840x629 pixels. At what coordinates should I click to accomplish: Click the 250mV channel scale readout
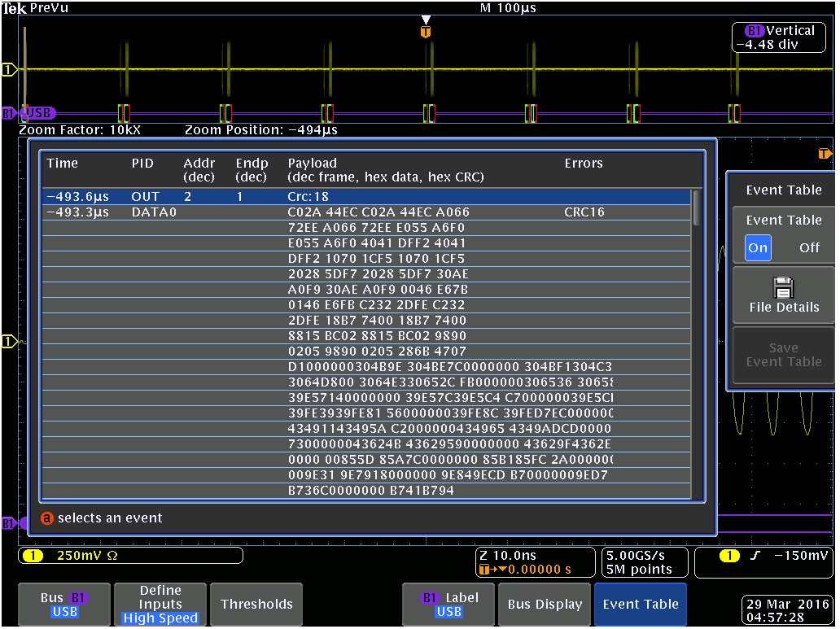87,556
